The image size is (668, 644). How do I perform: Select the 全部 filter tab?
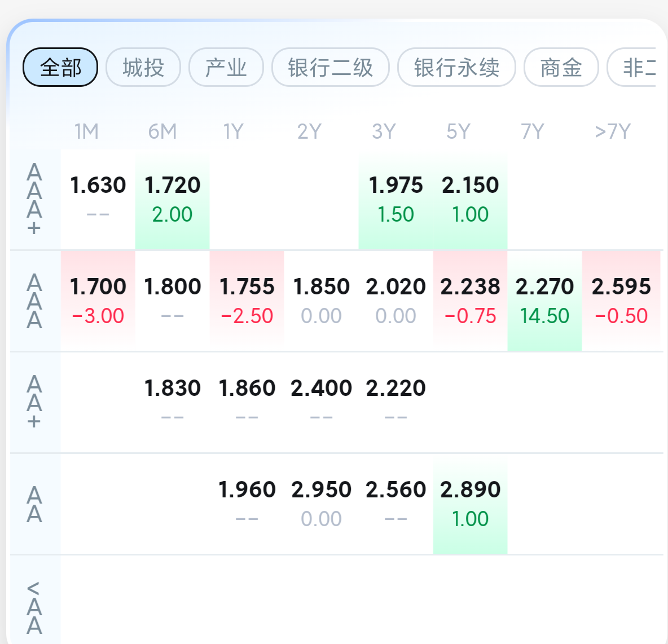click(x=60, y=68)
